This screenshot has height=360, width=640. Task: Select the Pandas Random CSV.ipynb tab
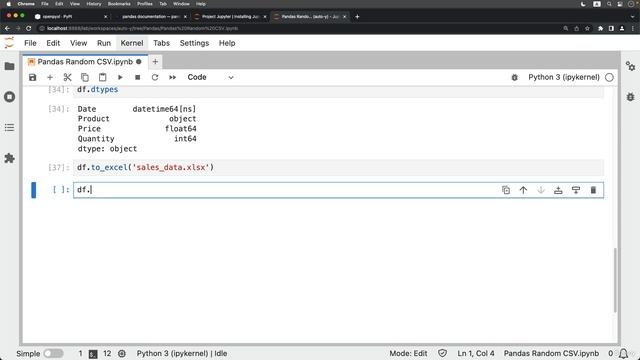[x=84, y=62]
